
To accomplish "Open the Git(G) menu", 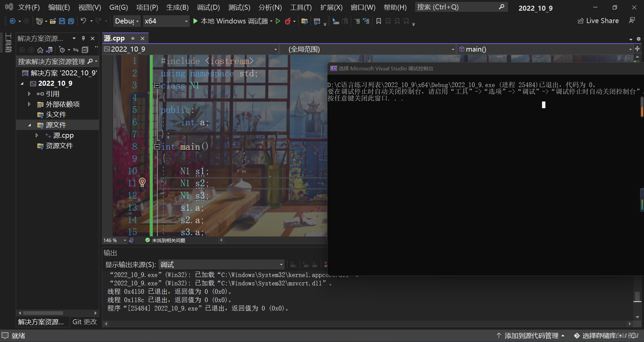I will (x=118, y=7).
